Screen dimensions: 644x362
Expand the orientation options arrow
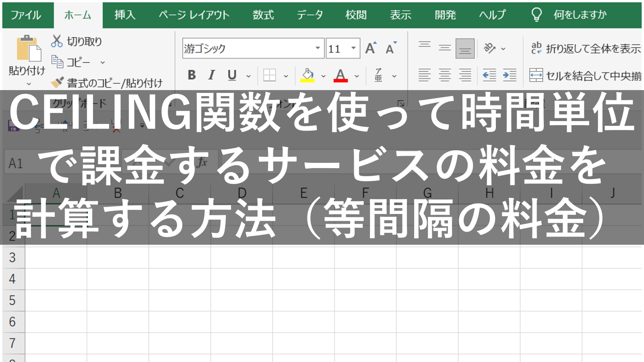(503, 49)
